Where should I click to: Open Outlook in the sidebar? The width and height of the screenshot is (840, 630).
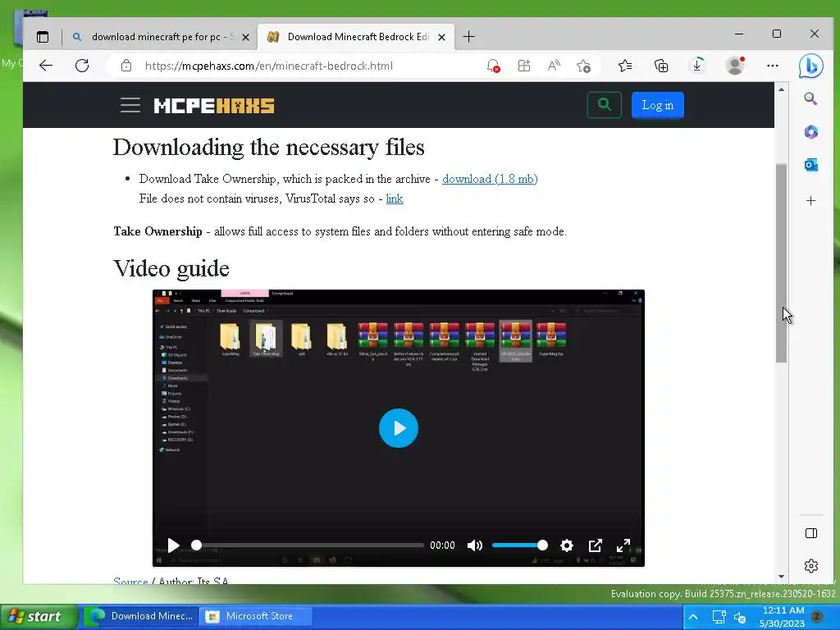pos(811,165)
